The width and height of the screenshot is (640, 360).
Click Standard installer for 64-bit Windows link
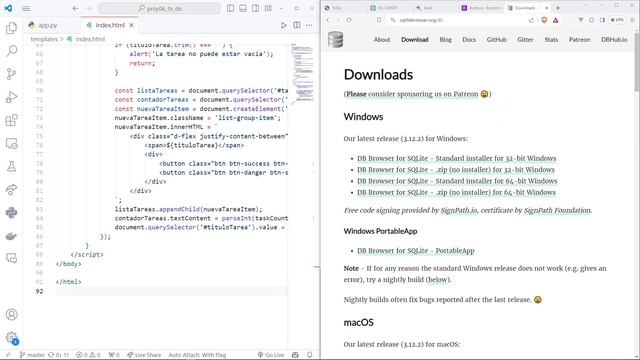tap(457, 181)
